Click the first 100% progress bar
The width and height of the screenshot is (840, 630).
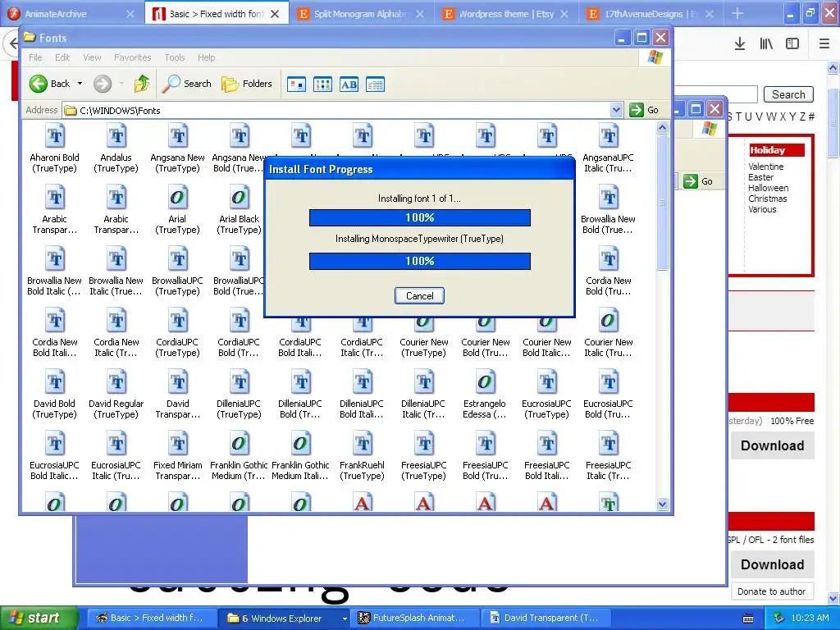coord(420,217)
